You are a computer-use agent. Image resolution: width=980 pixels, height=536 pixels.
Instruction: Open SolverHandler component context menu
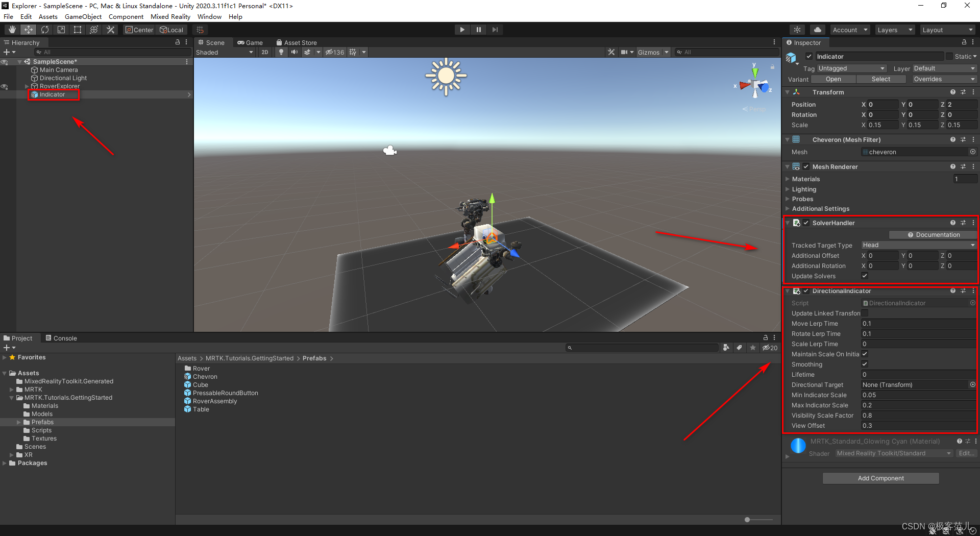tap(973, 223)
